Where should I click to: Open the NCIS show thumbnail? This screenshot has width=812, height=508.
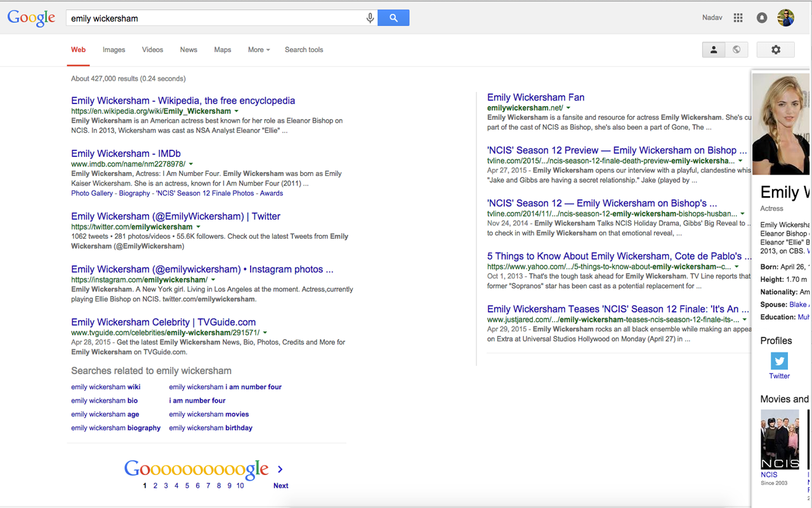point(780,439)
